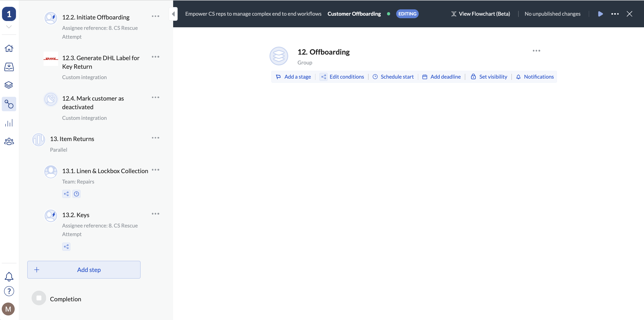Select the Set visibility option

[x=489, y=77]
